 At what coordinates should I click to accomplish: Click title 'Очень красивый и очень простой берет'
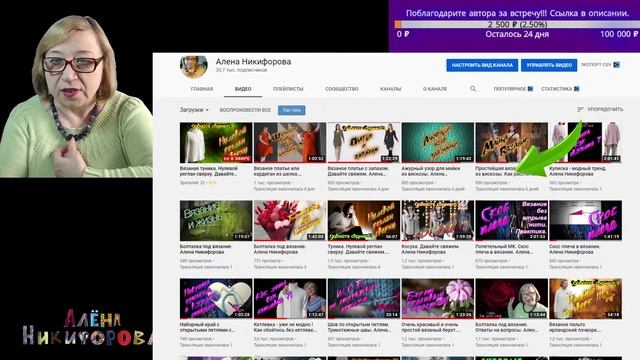coord(430,327)
